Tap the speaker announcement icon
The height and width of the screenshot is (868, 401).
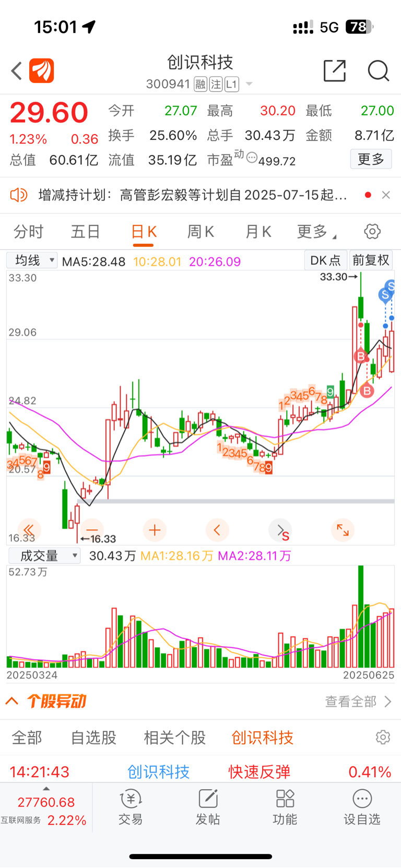click(19, 195)
